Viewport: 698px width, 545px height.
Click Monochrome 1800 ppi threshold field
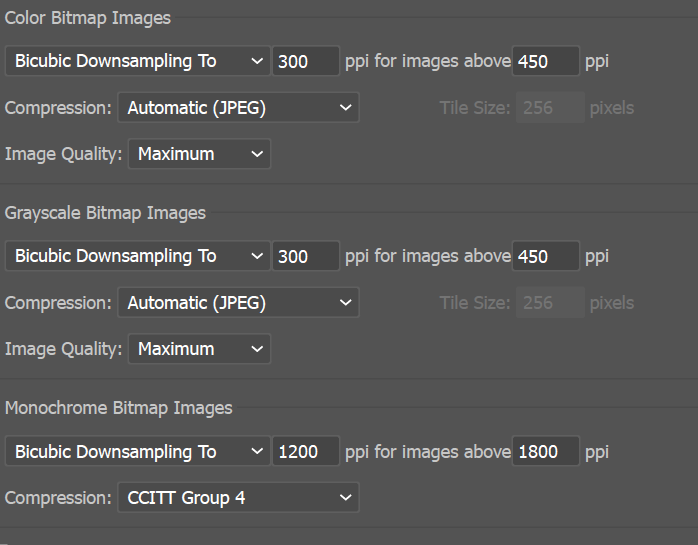(x=545, y=452)
